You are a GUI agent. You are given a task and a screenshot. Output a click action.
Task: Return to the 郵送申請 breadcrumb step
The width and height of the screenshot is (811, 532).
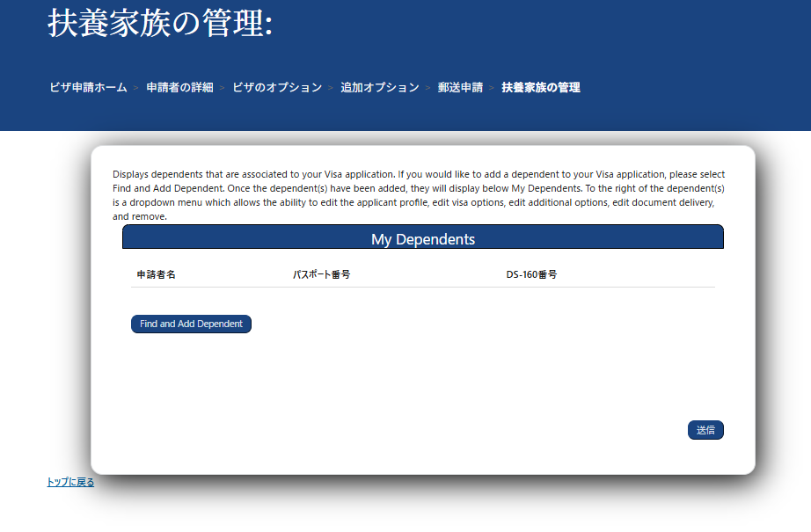460,88
